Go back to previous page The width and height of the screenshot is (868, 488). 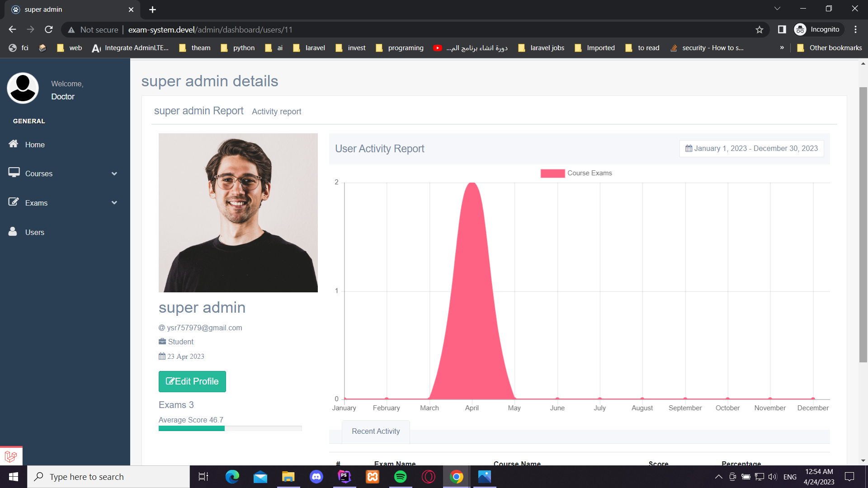point(12,30)
